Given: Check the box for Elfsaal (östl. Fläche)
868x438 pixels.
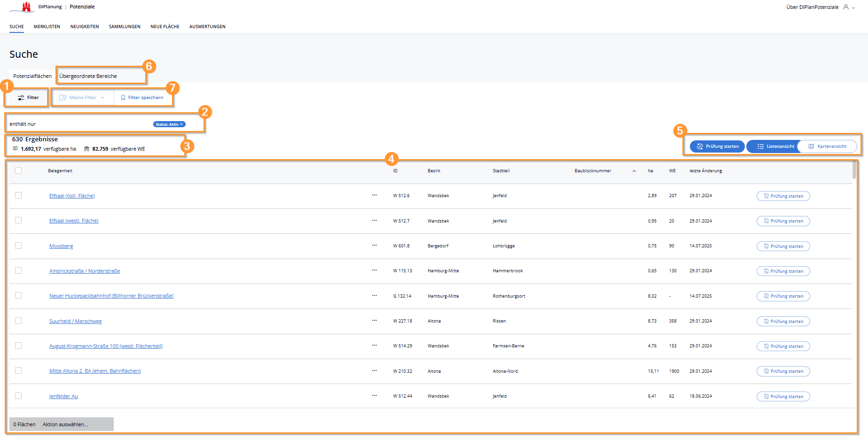Looking at the screenshot, I should (x=18, y=195).
